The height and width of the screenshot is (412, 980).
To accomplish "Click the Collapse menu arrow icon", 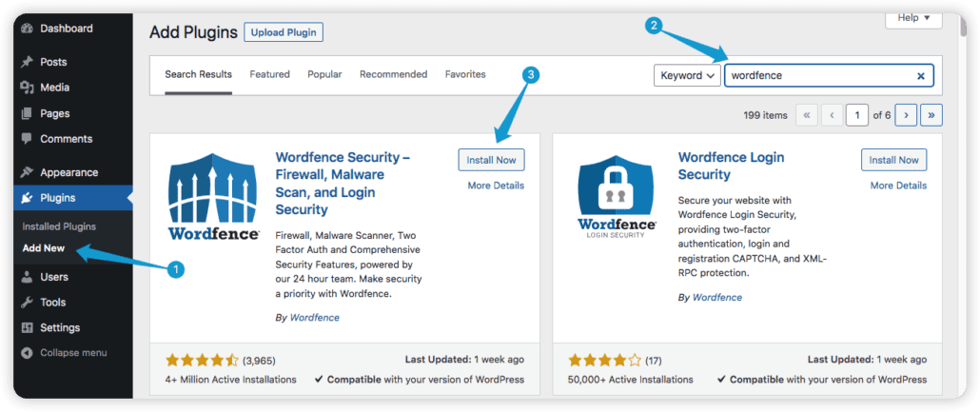I will (27, 353).
